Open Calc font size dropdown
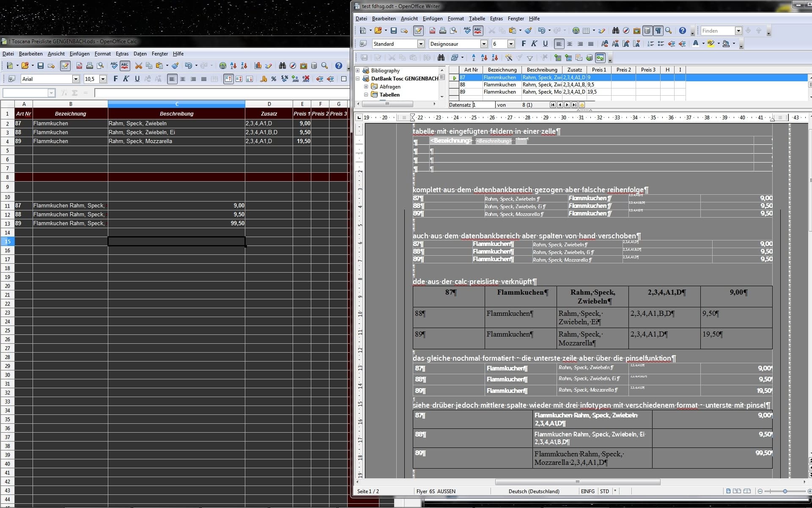The width and height of the screenshot is (812, 508). pos(103,79)
